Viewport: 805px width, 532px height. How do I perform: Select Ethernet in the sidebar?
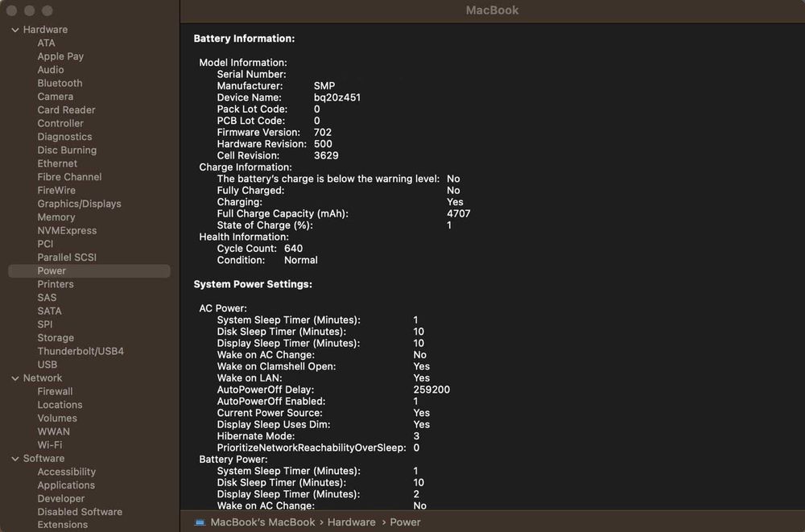tap(57, 163)
